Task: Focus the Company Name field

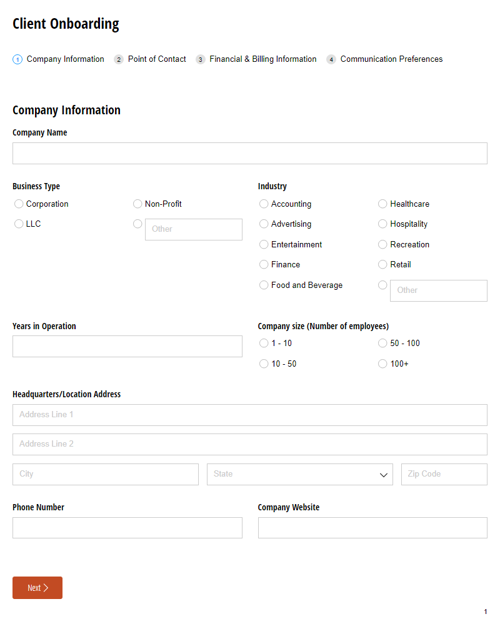Action: click(250, 153)
